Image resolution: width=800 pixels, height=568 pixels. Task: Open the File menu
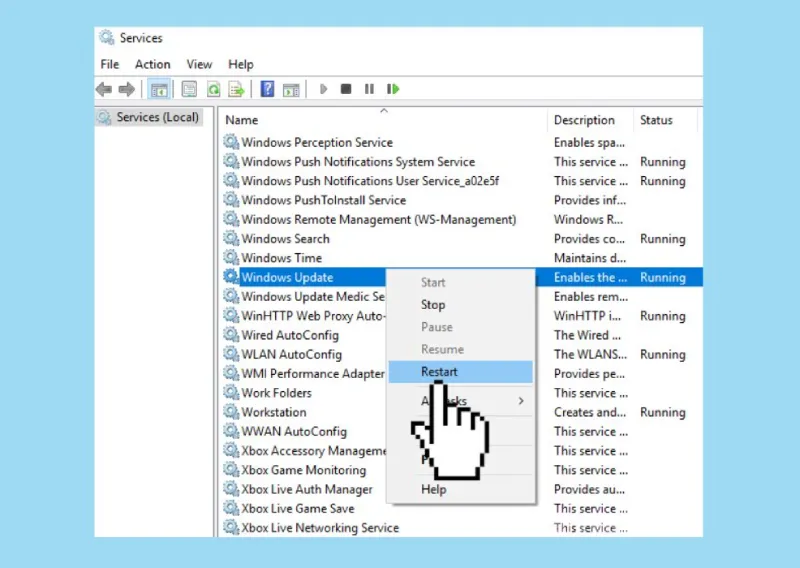click(110, 64)
